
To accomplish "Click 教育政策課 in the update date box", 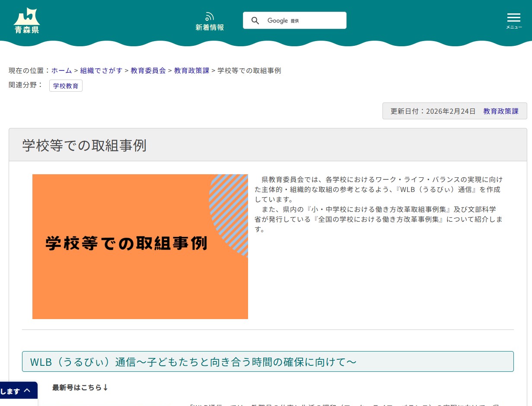I will 500,111.
